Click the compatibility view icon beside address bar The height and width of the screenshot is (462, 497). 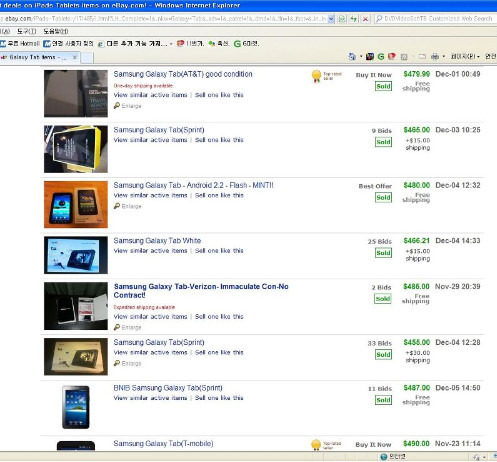342,19
